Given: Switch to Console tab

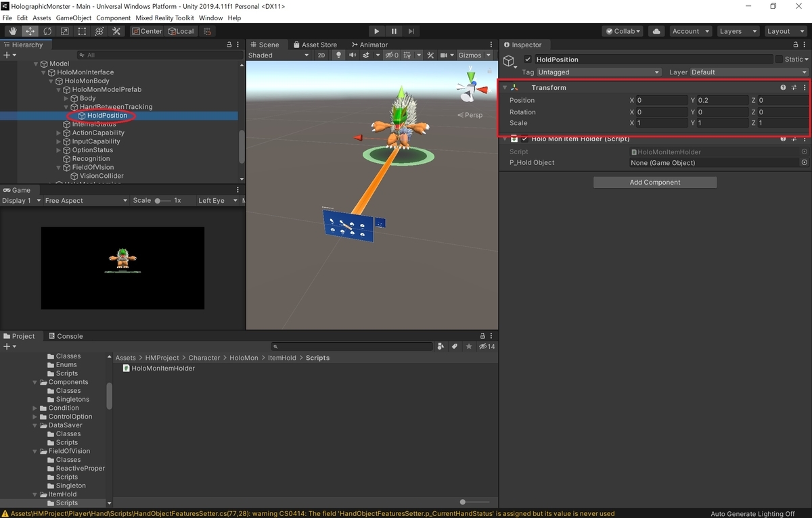Looking at the screenshot, I should tap(65, 336).
